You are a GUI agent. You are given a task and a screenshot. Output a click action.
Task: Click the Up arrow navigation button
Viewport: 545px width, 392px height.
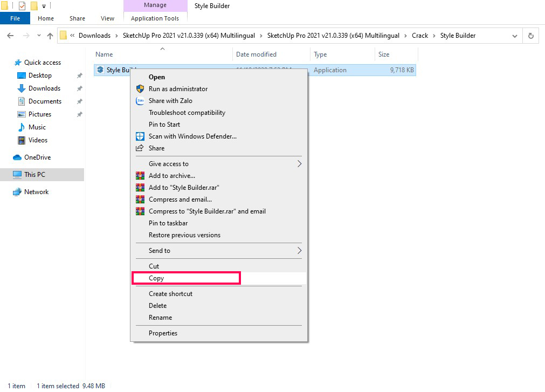[50, 36]
